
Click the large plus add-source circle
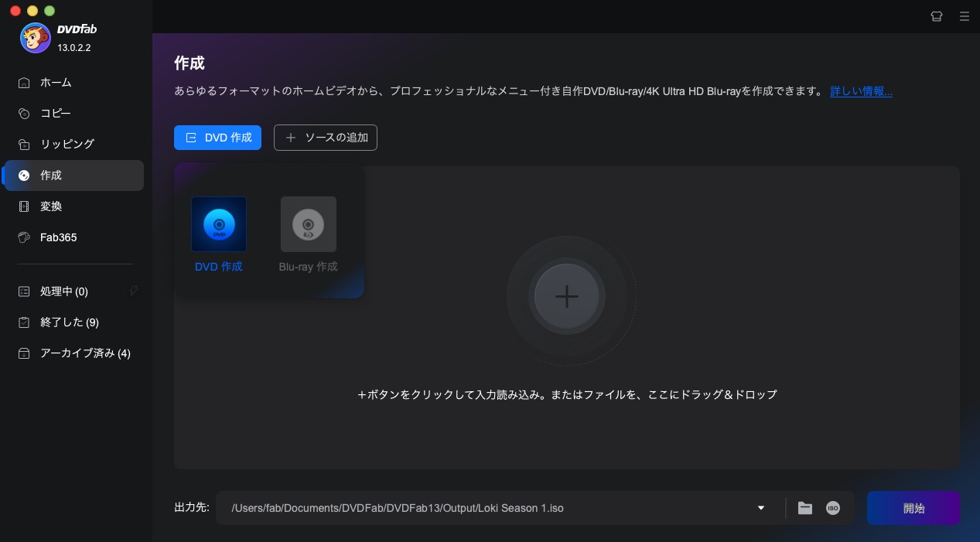click(566, 297)
